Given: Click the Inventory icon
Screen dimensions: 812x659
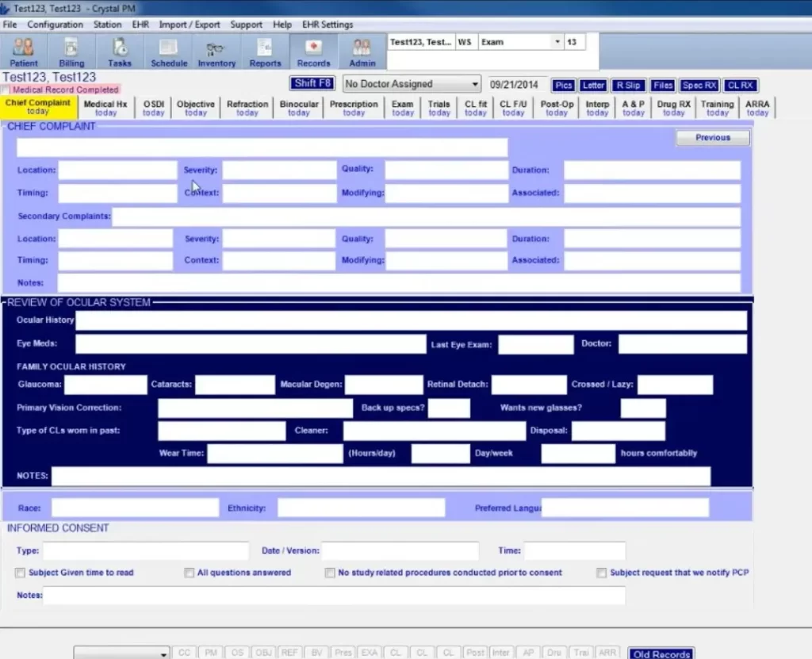Looking at the screenshot, I should [x=216, y=51].
